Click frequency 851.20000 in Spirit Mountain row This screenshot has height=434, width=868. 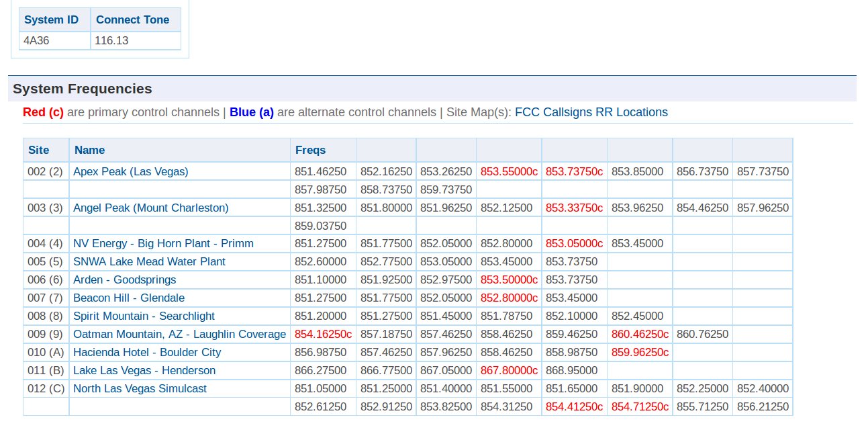(321, 316)
